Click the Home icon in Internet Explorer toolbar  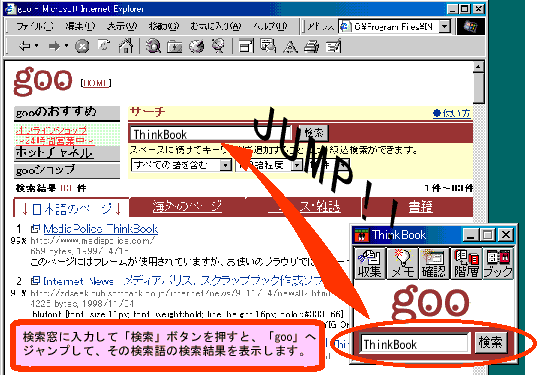[x=125, y=46]
